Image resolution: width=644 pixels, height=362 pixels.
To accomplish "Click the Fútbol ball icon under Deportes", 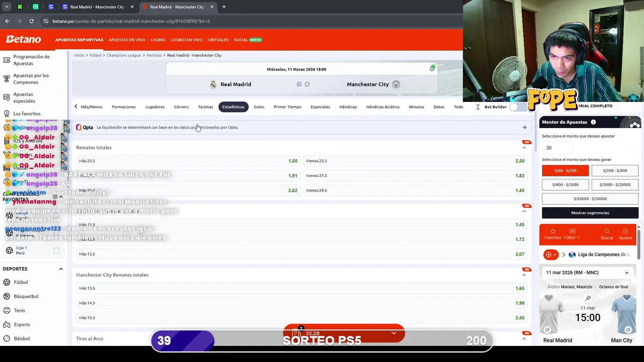I will click(7, 282).
